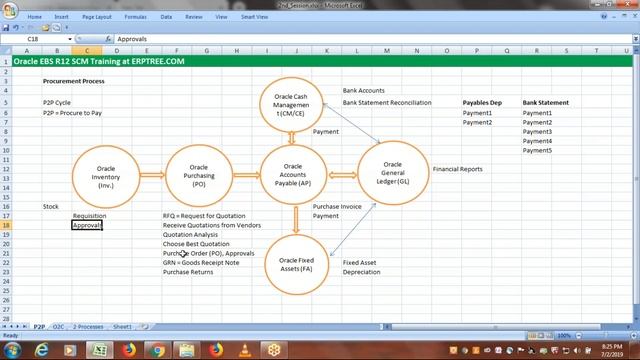Open the Undo history dropdown arrow
The image size is (640, 360).
[22, 28]
